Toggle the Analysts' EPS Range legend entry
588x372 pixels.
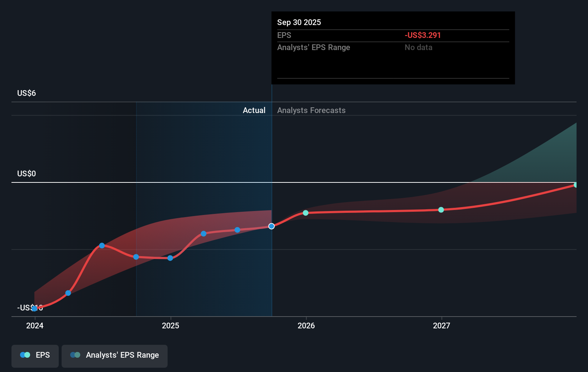click(114, 355)
